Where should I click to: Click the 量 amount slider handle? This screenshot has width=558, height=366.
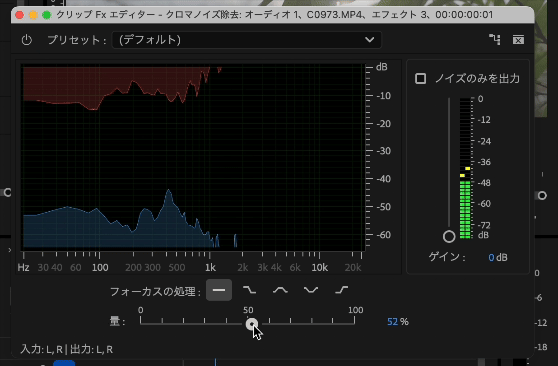[252, 324]
